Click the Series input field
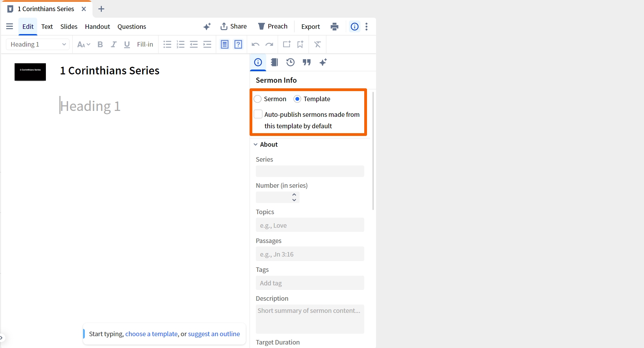This screenshot has width=644, height=348. pyautogui.click(x=310, y=171)
